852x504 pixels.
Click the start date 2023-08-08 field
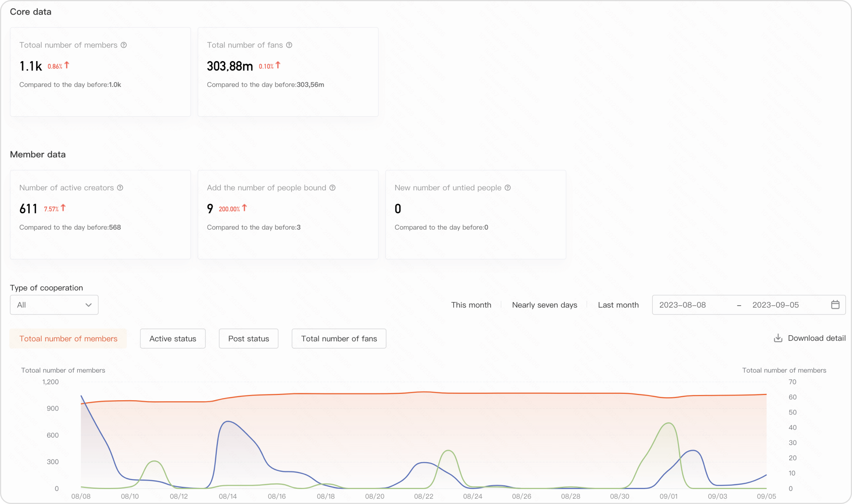pyautogui.click(x=682, y=305)
